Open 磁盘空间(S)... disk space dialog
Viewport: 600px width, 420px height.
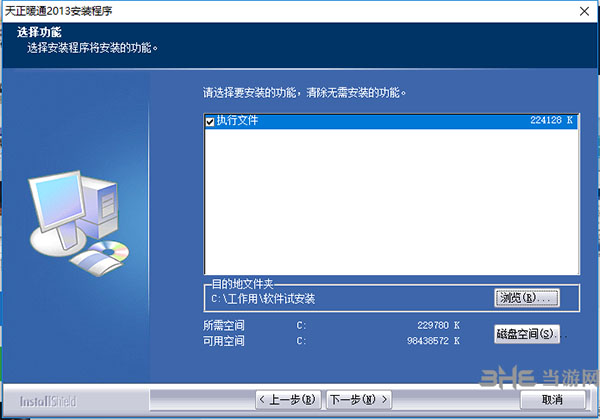[527, 334]
